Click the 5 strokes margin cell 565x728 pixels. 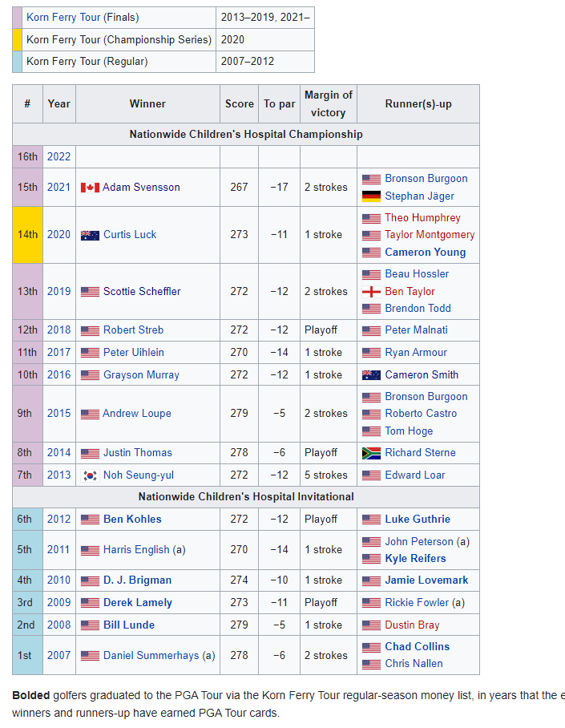click(329, 475)
